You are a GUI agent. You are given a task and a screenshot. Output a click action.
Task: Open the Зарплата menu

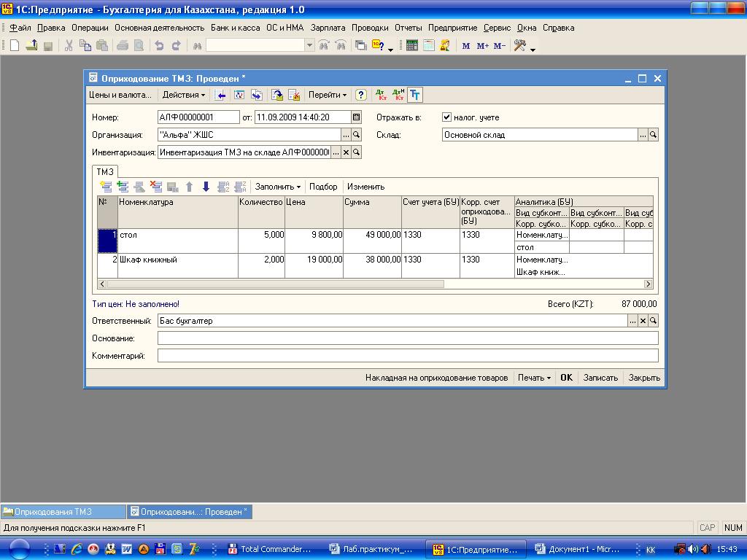pyautogui.click(x=328, y=28)
